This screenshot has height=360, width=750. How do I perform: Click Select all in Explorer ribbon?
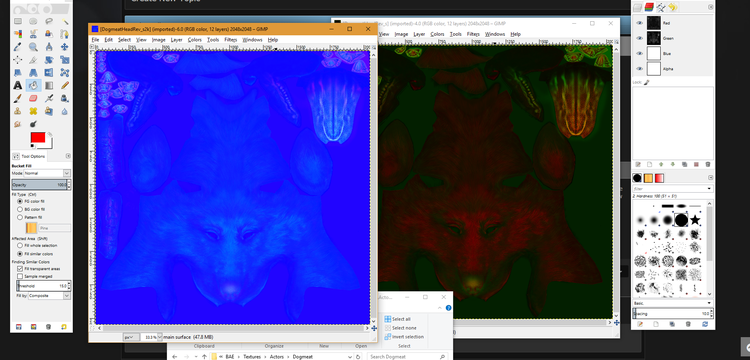pyautogui.click(x=397, y=319)
